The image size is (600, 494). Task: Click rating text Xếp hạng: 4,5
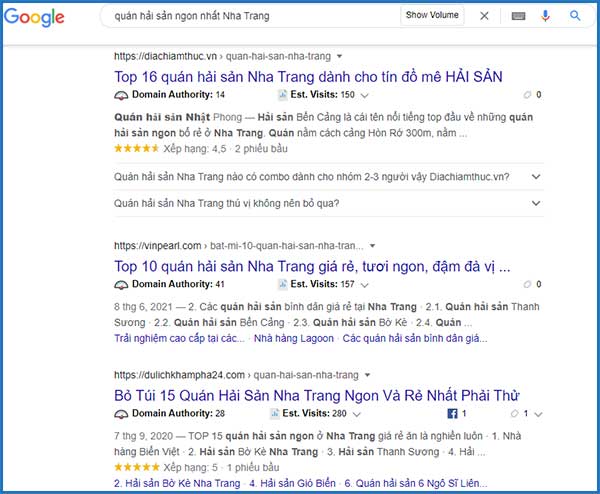point(195,149)
